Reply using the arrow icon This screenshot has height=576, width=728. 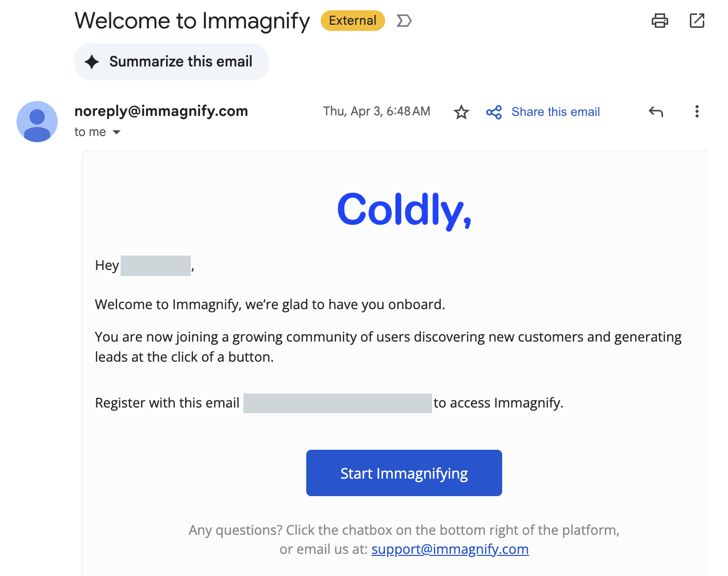[655, 112]
